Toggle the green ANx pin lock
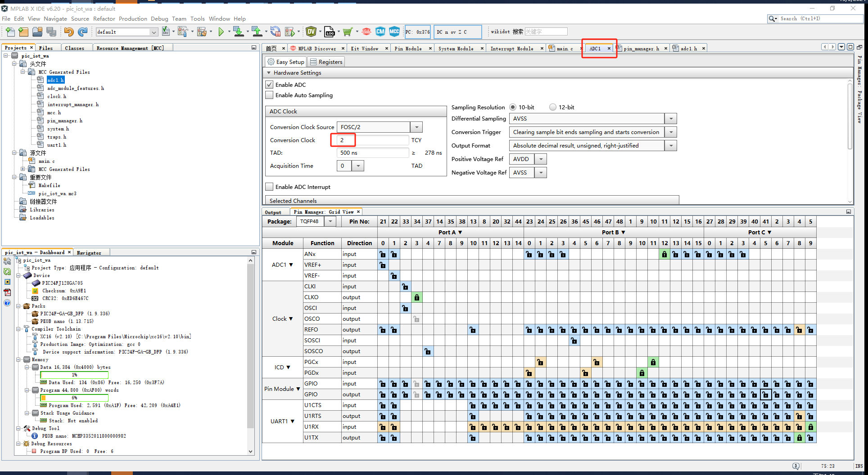Viewport: 868px width, 475px height. click(x=665, y=254)
